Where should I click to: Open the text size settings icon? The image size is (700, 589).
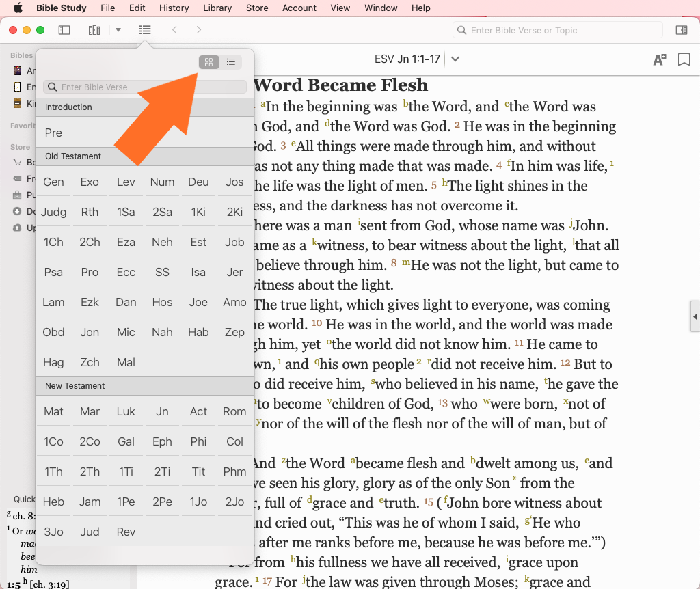pos(660,59)
